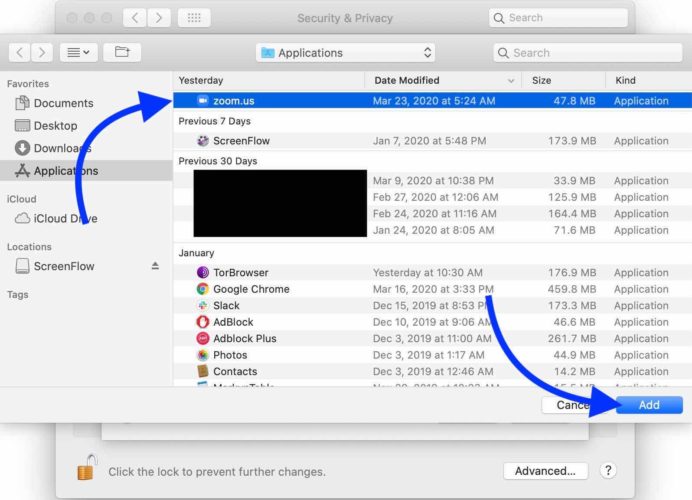Click the January group header
Viewport: 692px width, 500px height.
(x=196, y=253)
